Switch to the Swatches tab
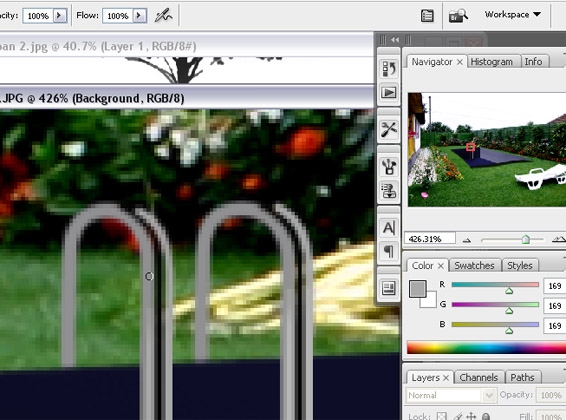This screenshot has height=420, width=566. point(474,266)
